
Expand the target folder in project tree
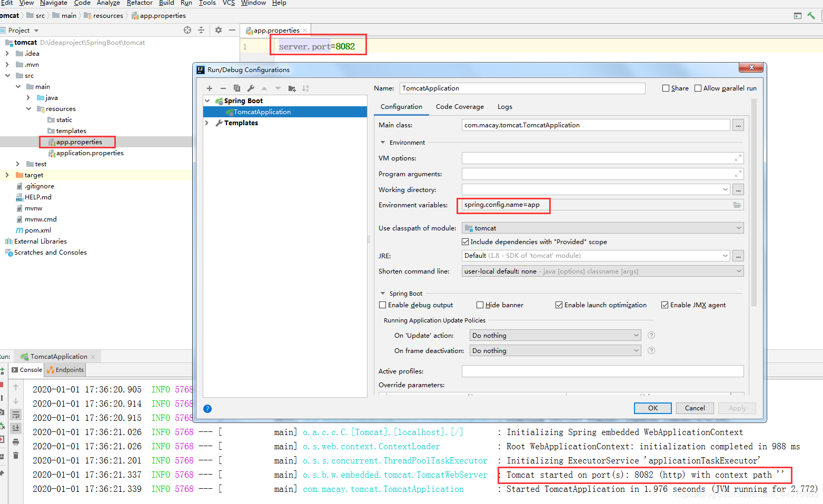coord(7,175)
